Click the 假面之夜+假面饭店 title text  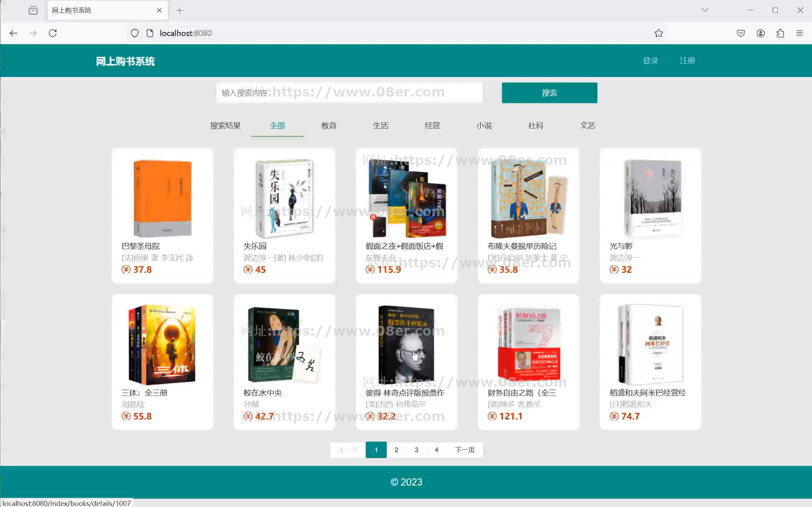405,246
